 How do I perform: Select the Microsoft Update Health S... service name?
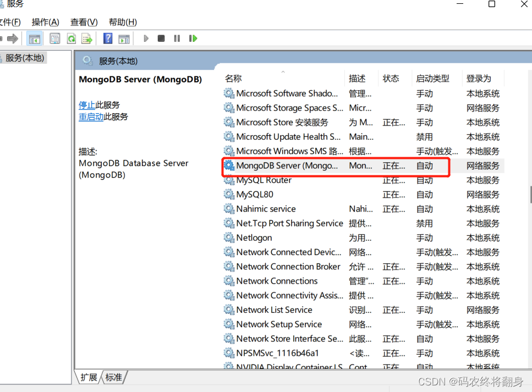click(x=288, y=137)
